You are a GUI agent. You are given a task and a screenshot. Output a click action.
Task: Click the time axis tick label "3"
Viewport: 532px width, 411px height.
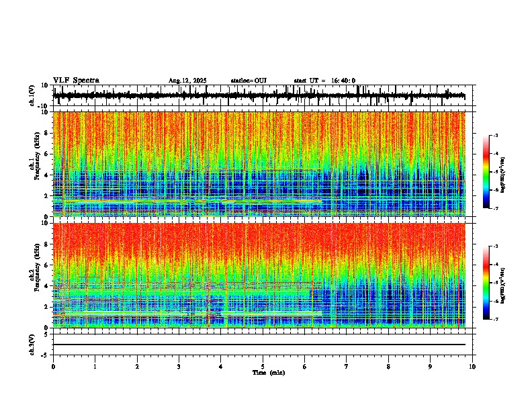click(x=179, y=367)
